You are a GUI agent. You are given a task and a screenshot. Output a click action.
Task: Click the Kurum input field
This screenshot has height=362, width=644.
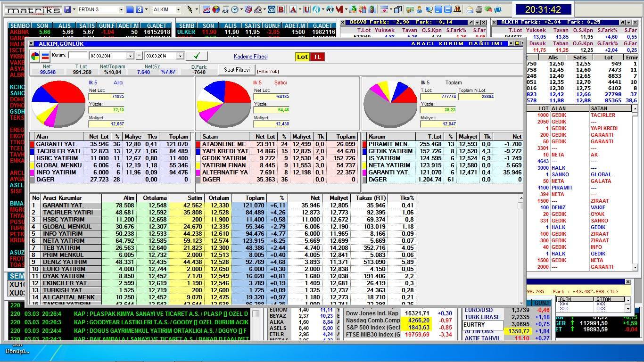(x=77, y=56)
